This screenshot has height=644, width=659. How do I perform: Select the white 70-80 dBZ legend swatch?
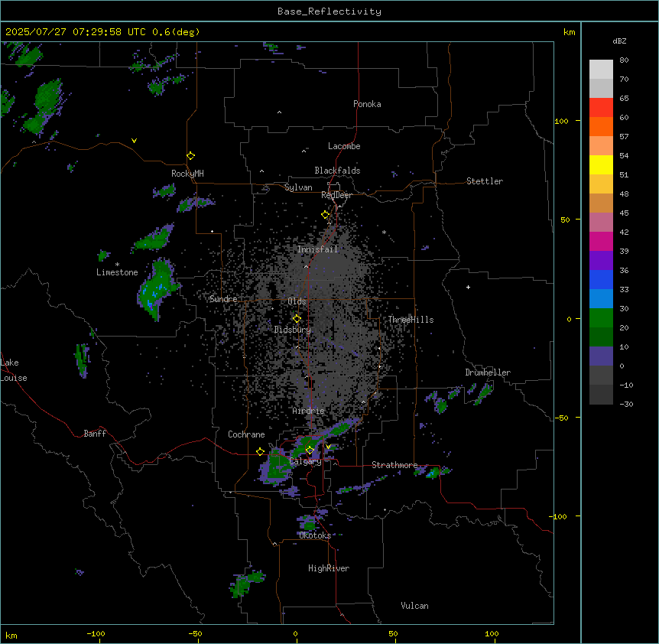click(x=601, y=69)
